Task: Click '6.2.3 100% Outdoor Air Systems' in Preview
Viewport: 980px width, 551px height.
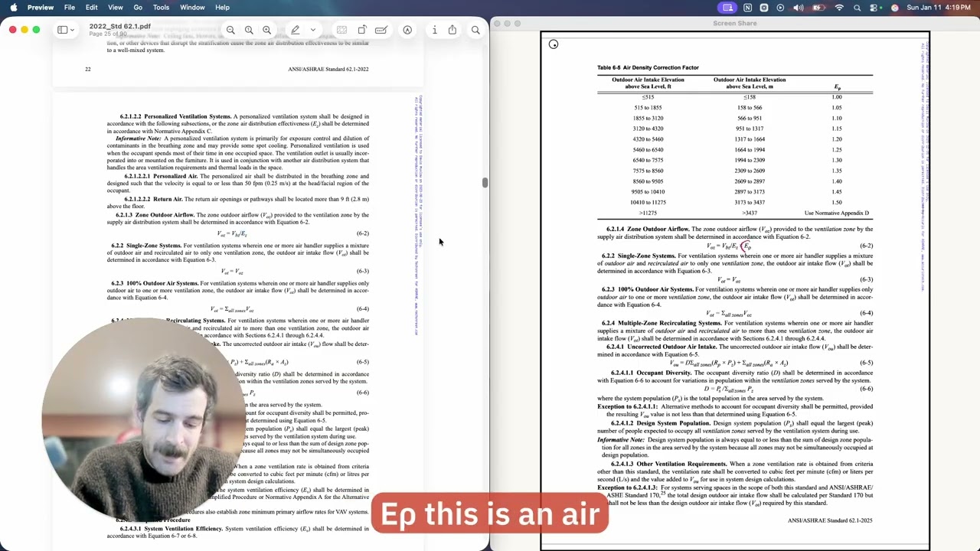Action: click(x=155, y=283)
